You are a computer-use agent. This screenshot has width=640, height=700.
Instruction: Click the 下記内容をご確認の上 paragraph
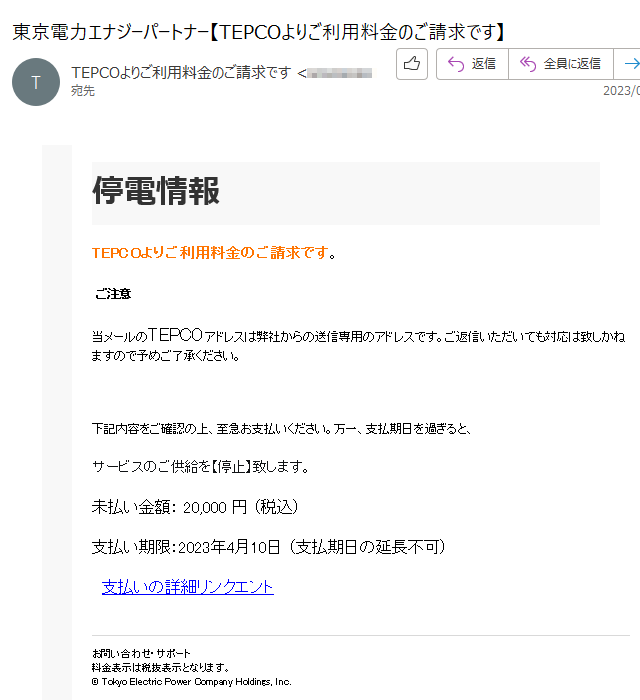click(x=282, y=429)
